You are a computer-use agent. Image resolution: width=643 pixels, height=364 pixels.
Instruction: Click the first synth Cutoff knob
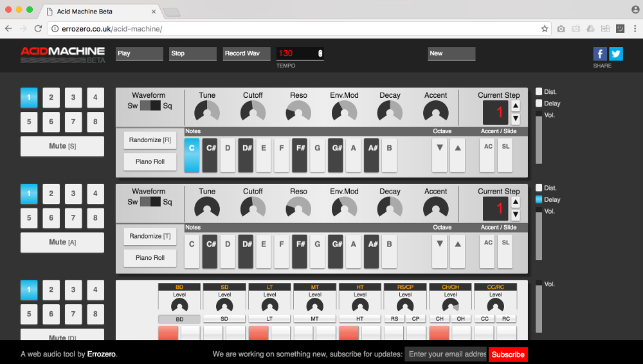coord(253,112)
